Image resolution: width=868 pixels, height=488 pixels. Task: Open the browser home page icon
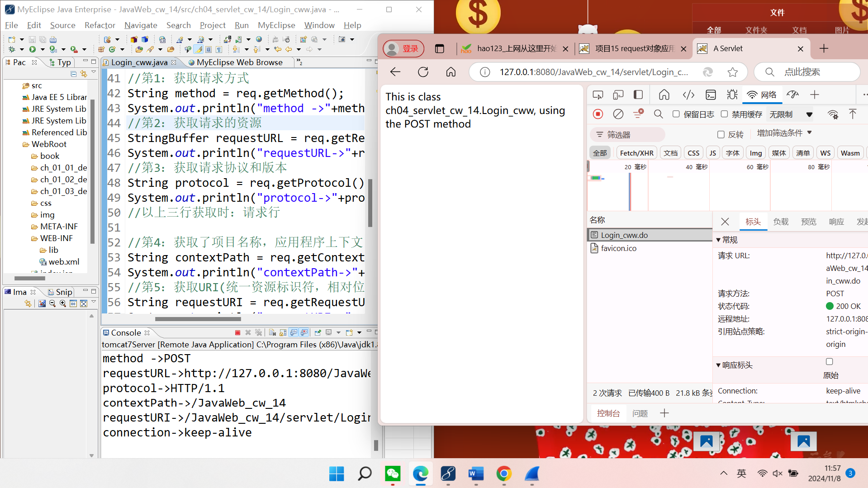pos(451,72)
